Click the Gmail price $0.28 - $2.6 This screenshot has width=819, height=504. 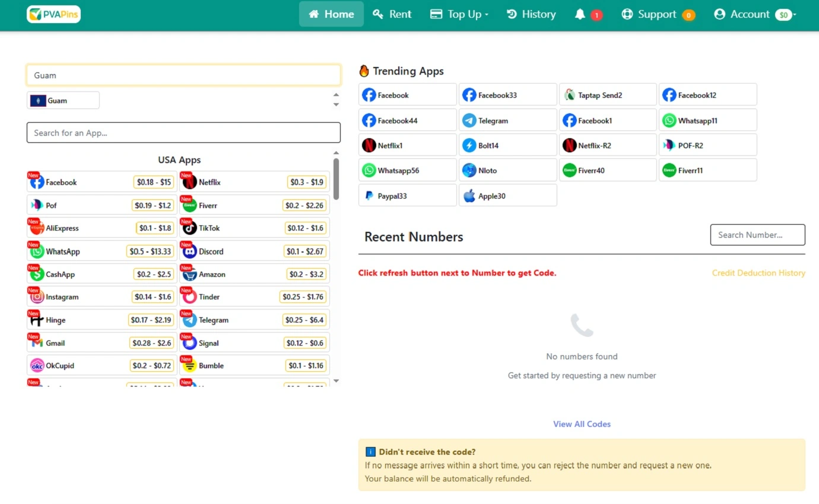[153, 343]
